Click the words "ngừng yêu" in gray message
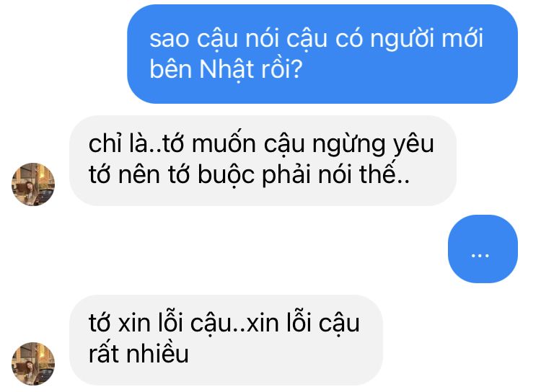Image resolution: width=541 pixels, height=392 pixels. pos(373,146)
